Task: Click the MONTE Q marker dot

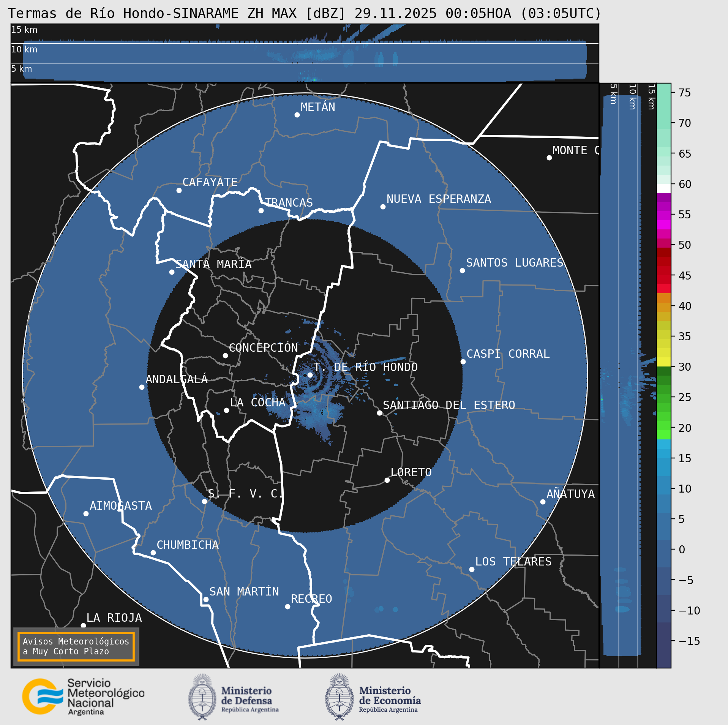Action: pyautogui.click(x=549, y=158)
